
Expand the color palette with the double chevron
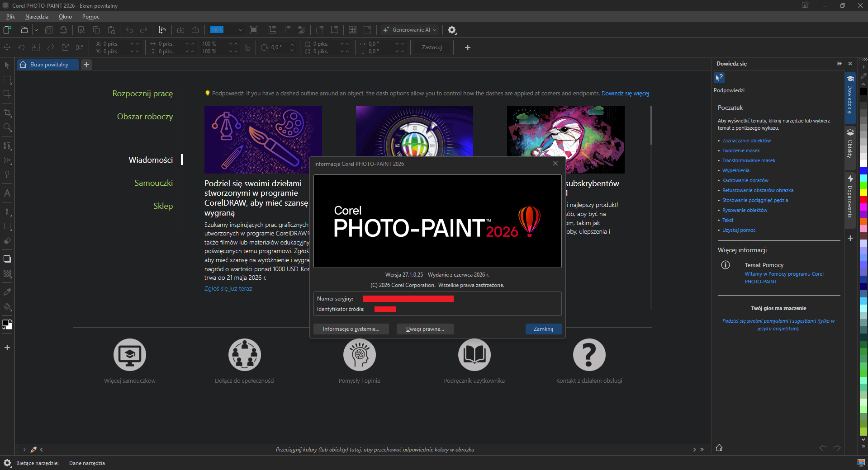pyautogui.click(x=863, y=446)
